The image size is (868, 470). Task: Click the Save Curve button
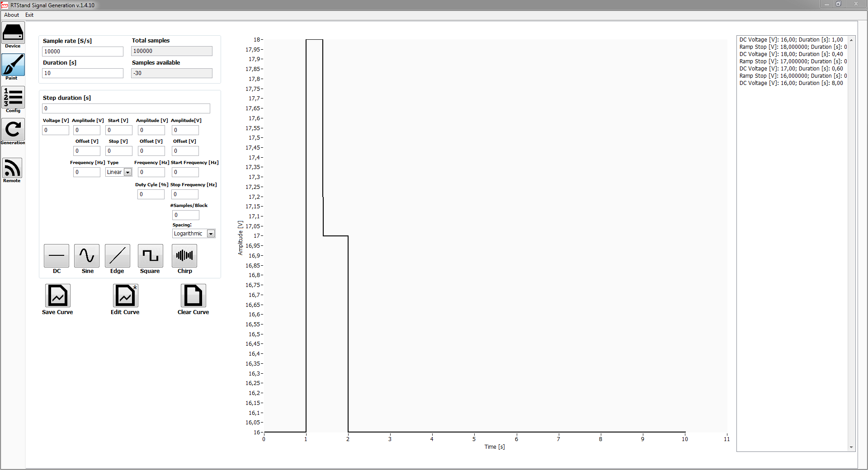pyautogui.click(x=58, y=296)
